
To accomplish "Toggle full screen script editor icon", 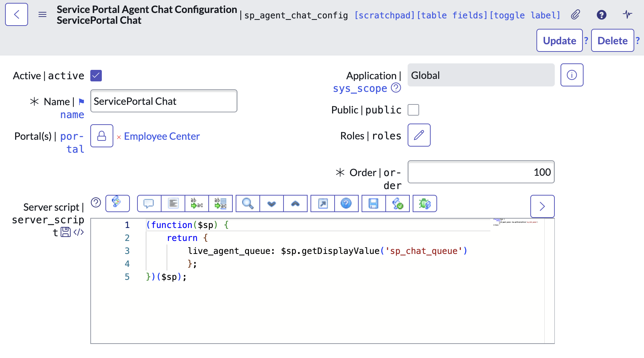I will click(323, 204).
